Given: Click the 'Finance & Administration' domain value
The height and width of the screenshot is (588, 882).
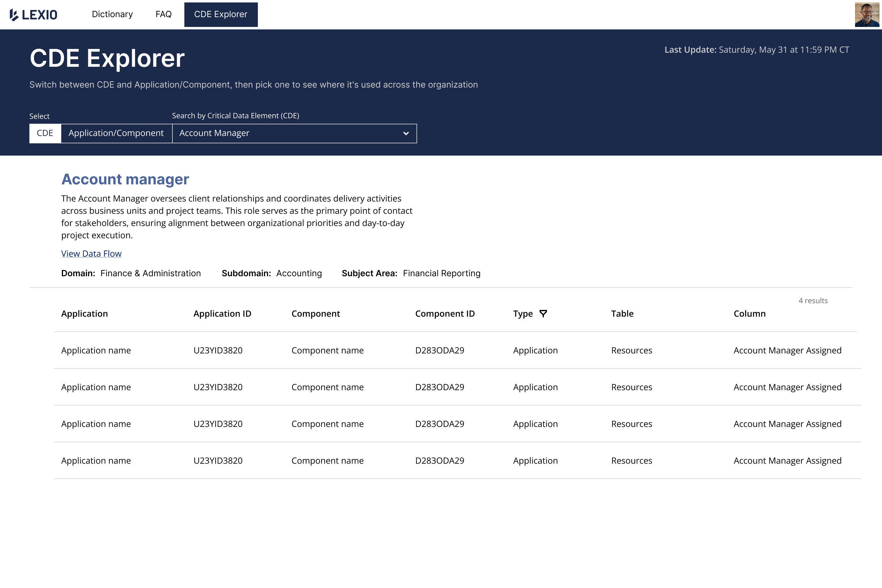Looking at the screenshot, I should 150,273.
